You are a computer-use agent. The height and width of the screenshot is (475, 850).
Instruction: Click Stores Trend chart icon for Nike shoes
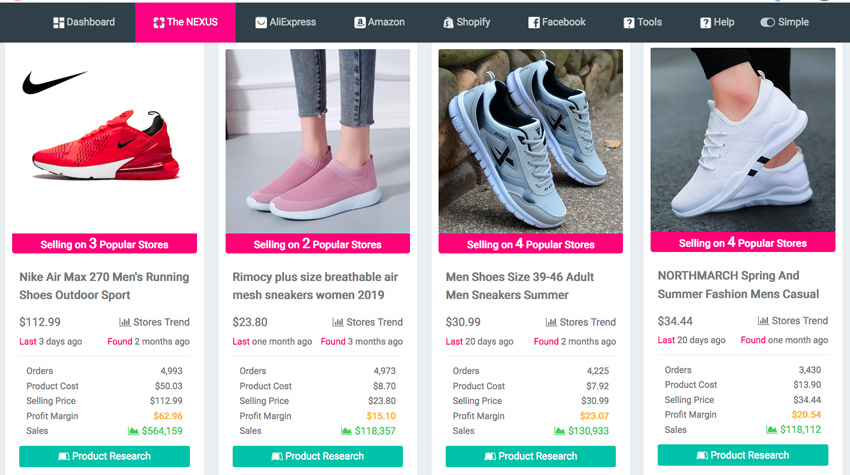[x=125, y=322]
